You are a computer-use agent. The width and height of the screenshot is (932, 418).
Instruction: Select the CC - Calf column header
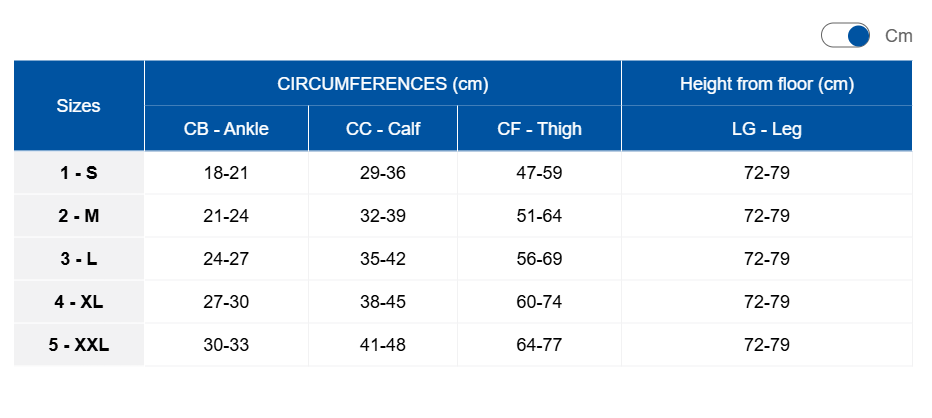tap(383, 128)
